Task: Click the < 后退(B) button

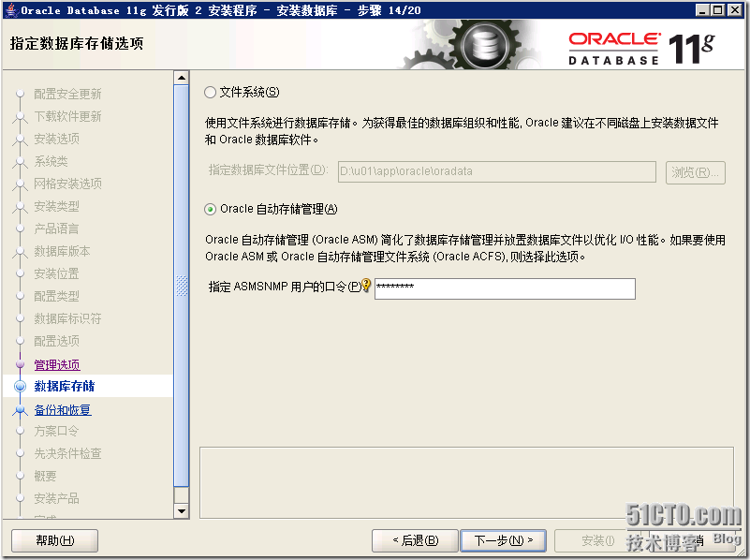Action: click(x=415, y=541)
